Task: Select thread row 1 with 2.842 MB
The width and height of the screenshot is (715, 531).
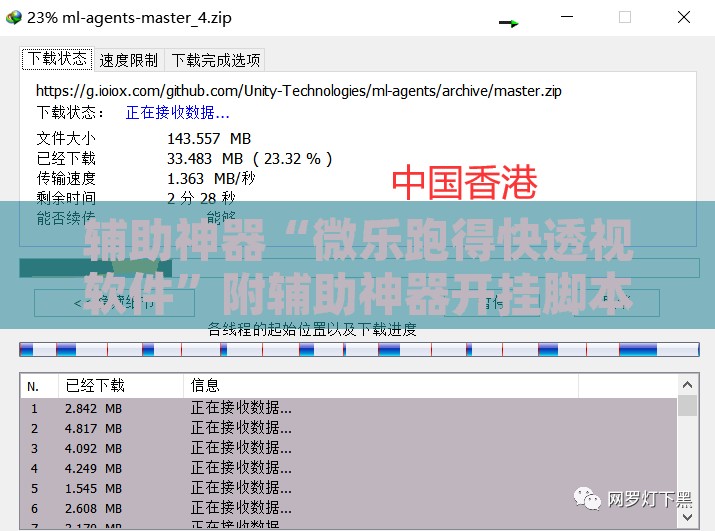Action: tap(349, 408)
